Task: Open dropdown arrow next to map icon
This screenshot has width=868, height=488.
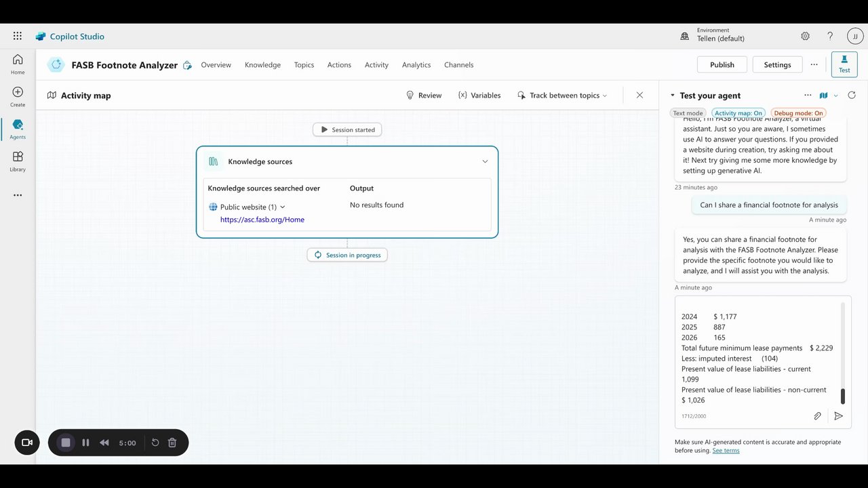Action: click(835, 96)
